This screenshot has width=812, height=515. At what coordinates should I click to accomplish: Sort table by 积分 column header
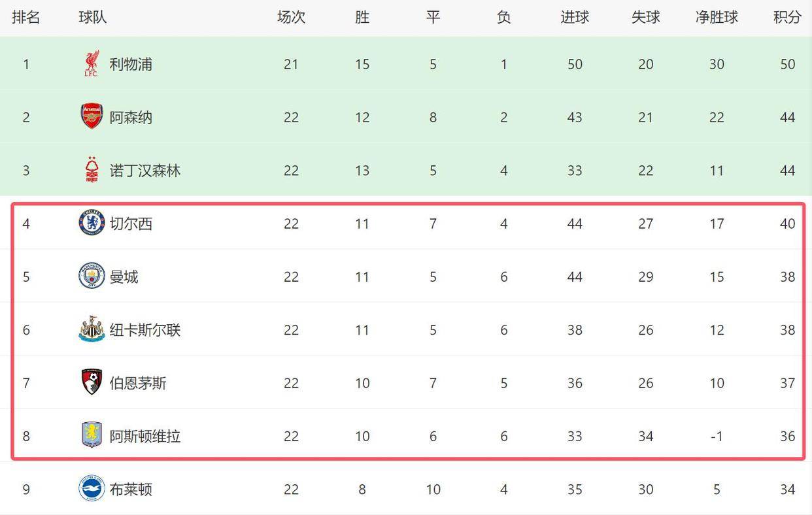tap(787, 17)
